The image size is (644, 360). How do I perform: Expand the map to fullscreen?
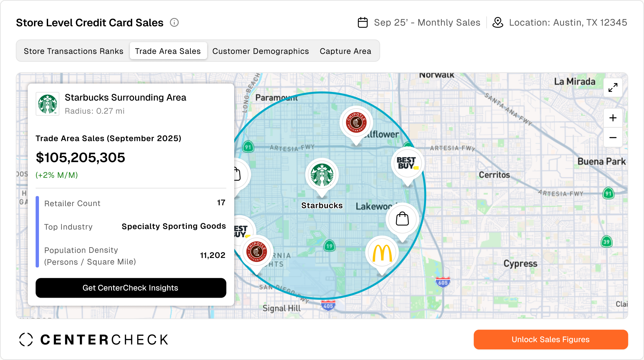pos(613,88)
